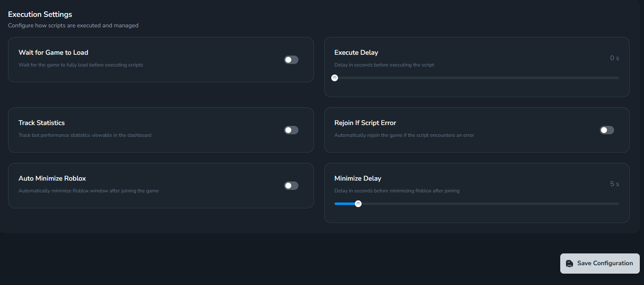Click the save disk icon in Save Configuration

[x=570, y=263]
